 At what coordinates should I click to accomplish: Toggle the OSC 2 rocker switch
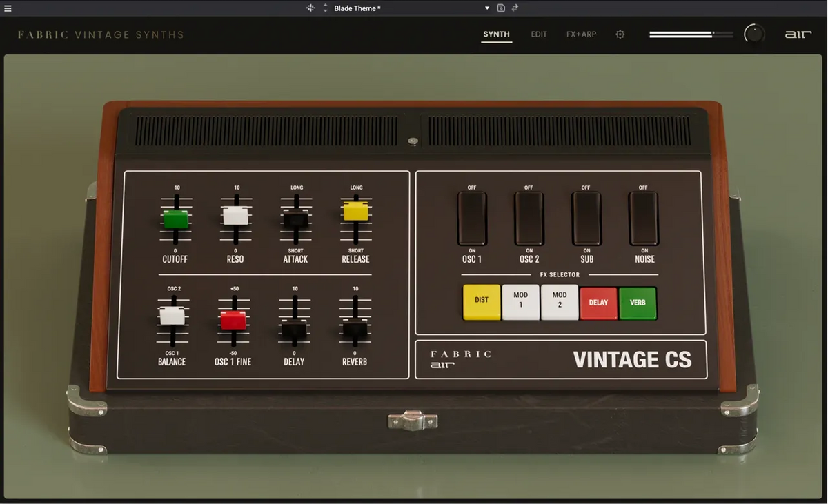(x=529, y=219)
